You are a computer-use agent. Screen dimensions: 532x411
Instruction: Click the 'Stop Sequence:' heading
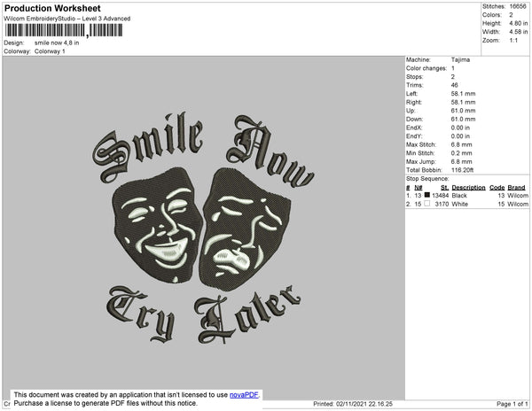pyautogui.click(x=427, y=179)
